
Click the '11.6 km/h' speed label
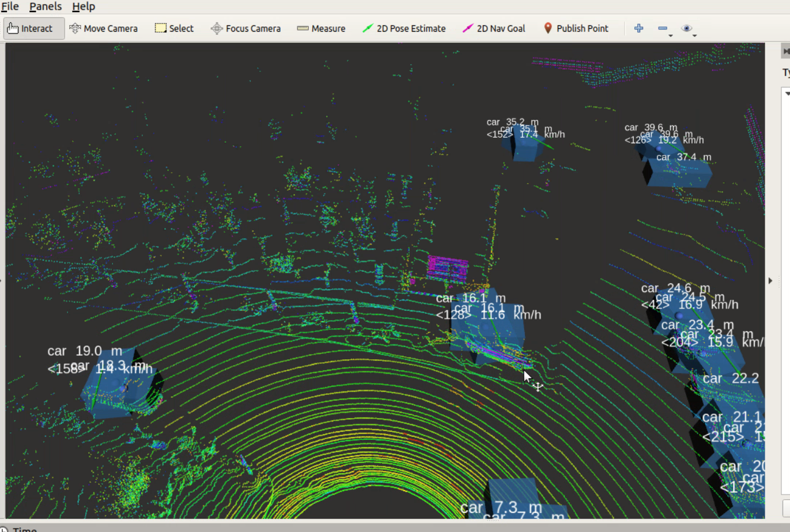click(511, 315)
